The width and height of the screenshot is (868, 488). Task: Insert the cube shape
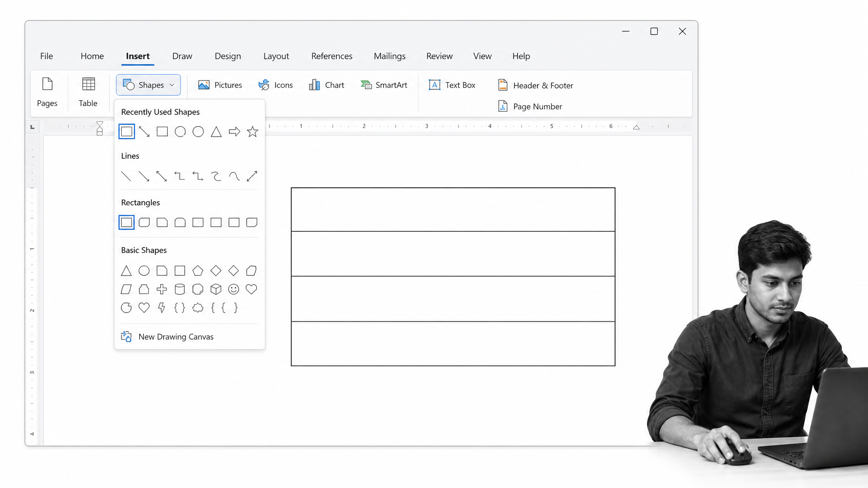click(x=216, y=289)
